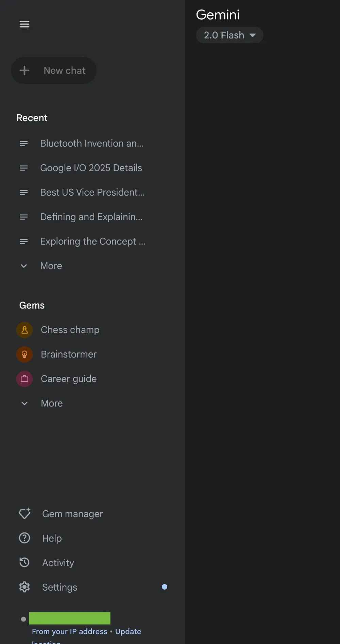This screenshot has width=340, height=644.
Task: Click the Update location link
Action: tap(128, 631)
